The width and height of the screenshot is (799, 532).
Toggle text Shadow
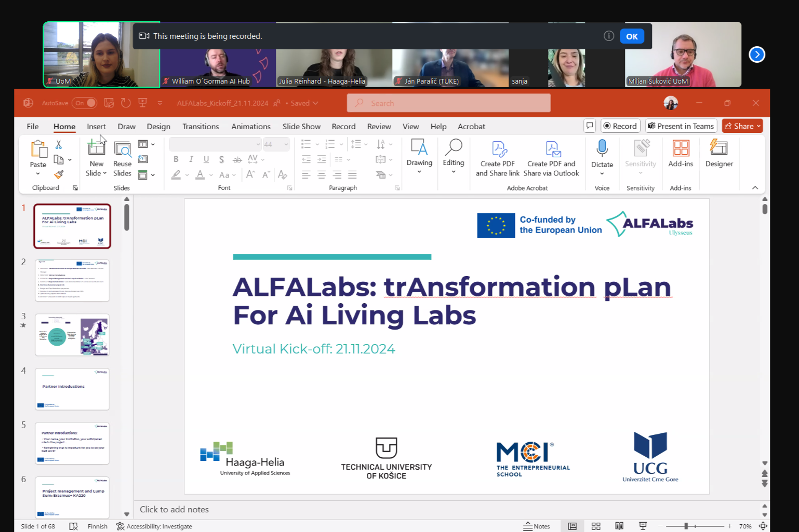pyautogui.click(x=221, y=159)
